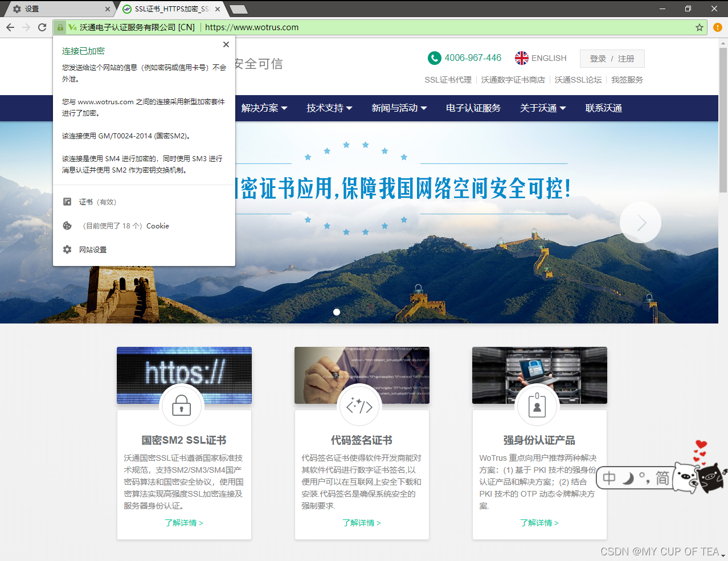The width and height of the screenshot is (728, 561).
Task: Toggle the IME punctuation icon
Action: click(644, 478)
